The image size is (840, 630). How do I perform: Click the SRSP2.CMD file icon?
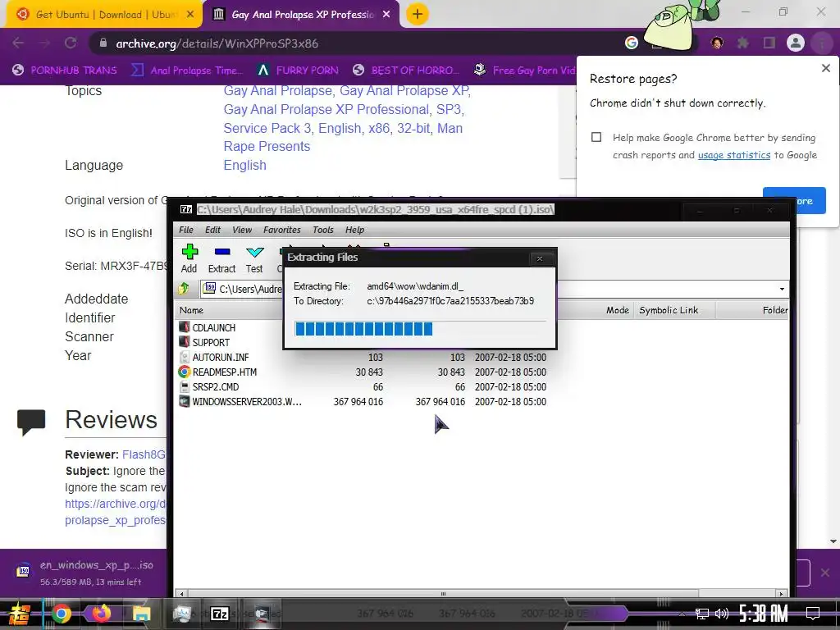185,387
